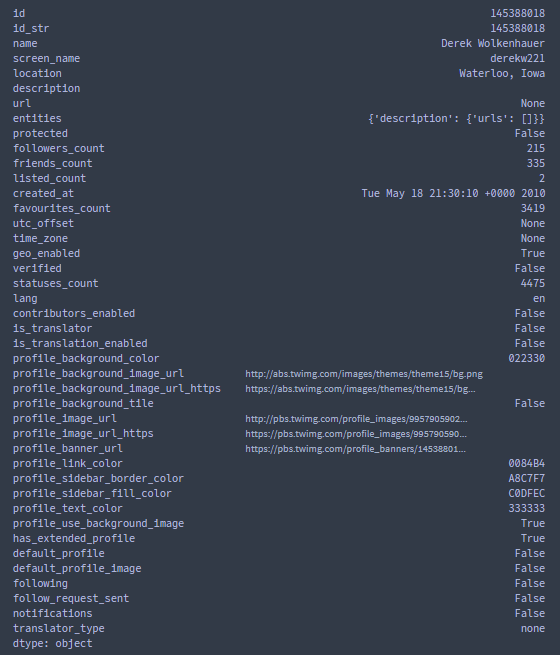The image size is (560, 655).
Task: Open the profile_banner_url link
Action: tap(355, 449)
